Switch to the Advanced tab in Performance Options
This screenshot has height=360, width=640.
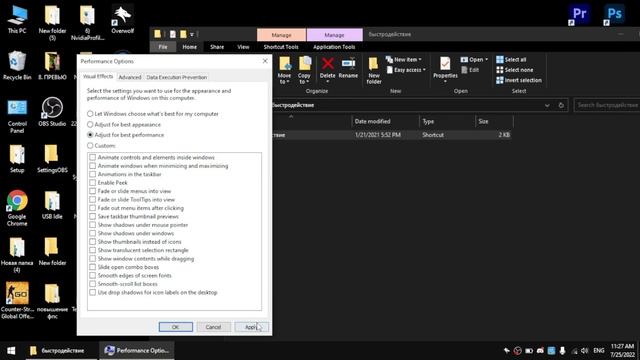click(x=130, y=77)
